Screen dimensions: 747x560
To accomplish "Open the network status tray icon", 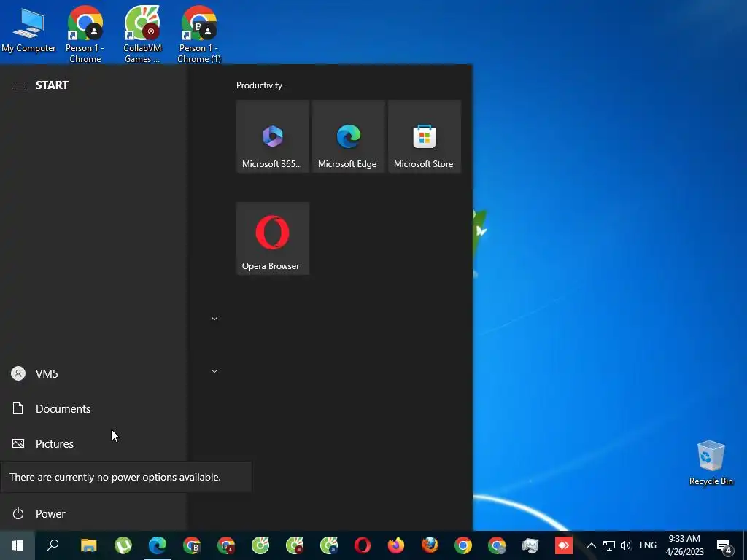I will (x=609, y=545).
